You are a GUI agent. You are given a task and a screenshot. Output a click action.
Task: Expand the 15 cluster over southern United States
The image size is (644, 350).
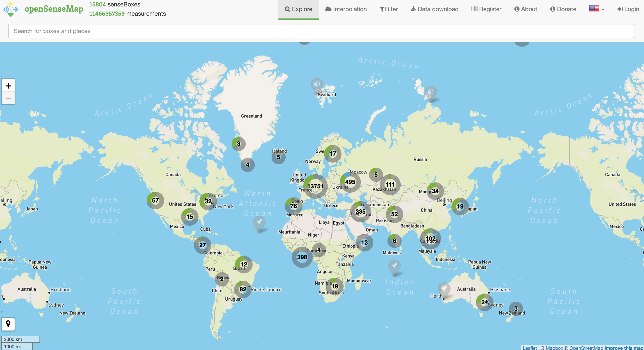pos(190,217)
